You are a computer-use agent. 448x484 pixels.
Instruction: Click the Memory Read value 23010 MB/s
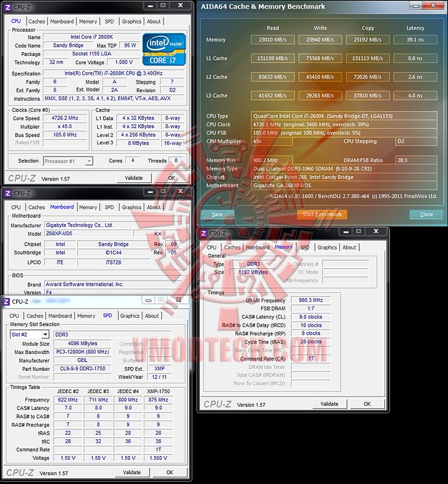coord(273,40)
